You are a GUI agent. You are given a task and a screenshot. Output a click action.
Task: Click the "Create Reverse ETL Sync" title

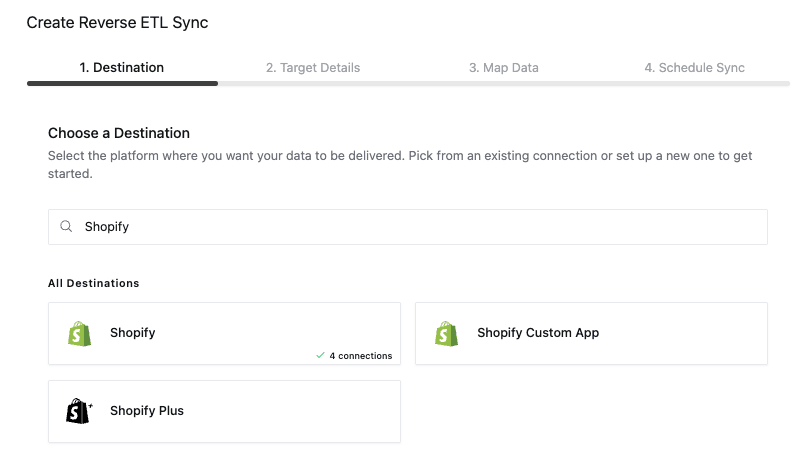coord(117,23)
